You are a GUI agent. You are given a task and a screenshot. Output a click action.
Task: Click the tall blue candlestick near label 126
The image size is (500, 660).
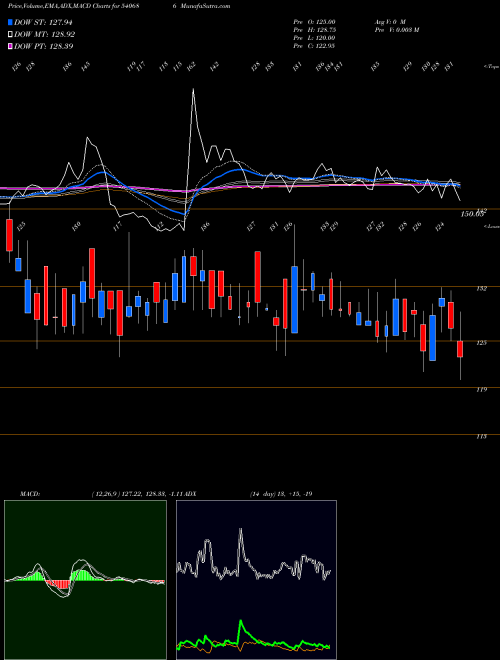tap(295, 299)
